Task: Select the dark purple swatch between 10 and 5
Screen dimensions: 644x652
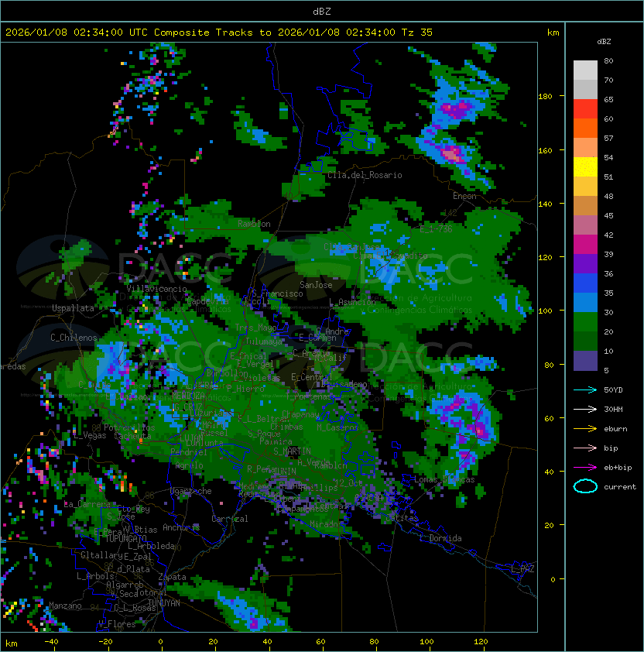Action: (x=585, y=361)
